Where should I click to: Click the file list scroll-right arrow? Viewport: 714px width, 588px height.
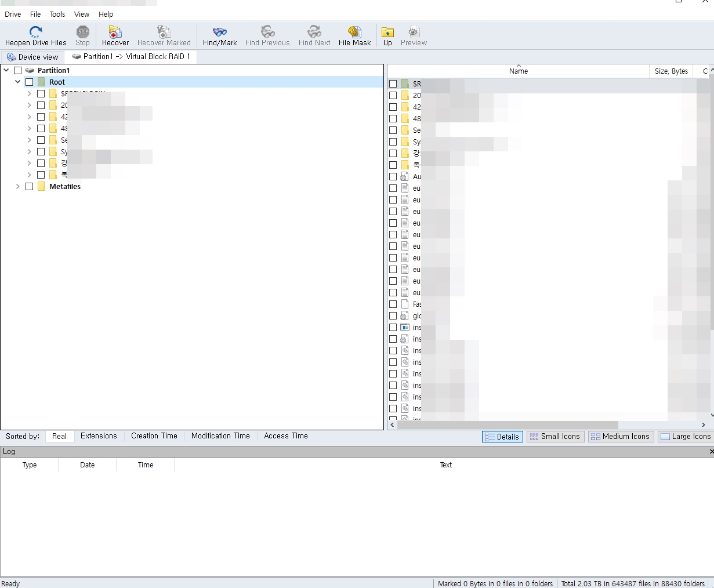pos(704,424)
